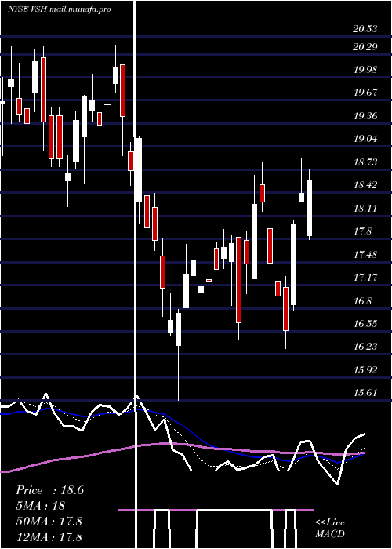The image size is (392, 549).
Task: Click the white vertical marker line
Action: [135, 274]
